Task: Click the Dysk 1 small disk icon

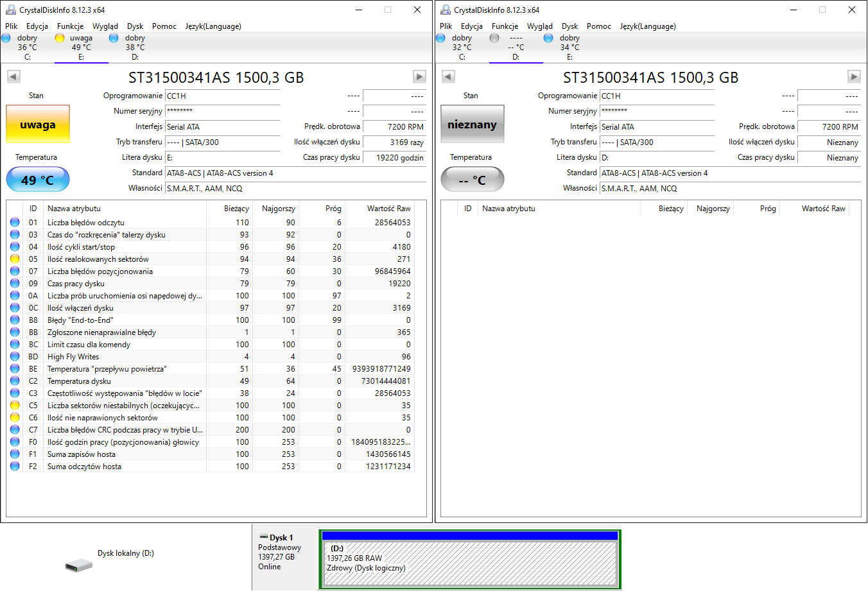Action: 263,537
